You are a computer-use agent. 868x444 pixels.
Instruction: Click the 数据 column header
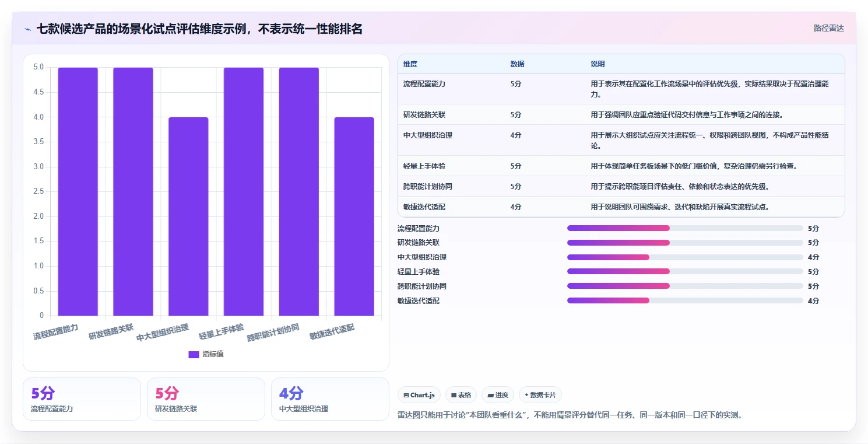[517, 64]
